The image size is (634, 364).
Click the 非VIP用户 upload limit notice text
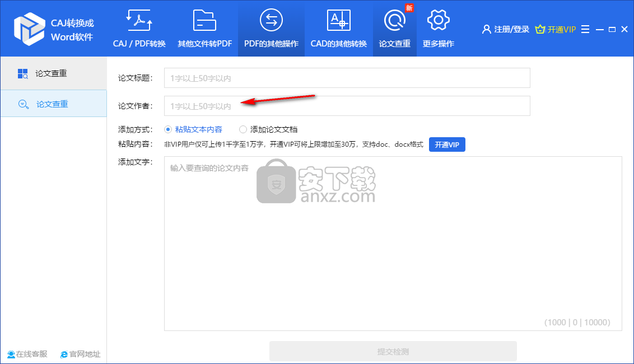click(x=293, y=144)
